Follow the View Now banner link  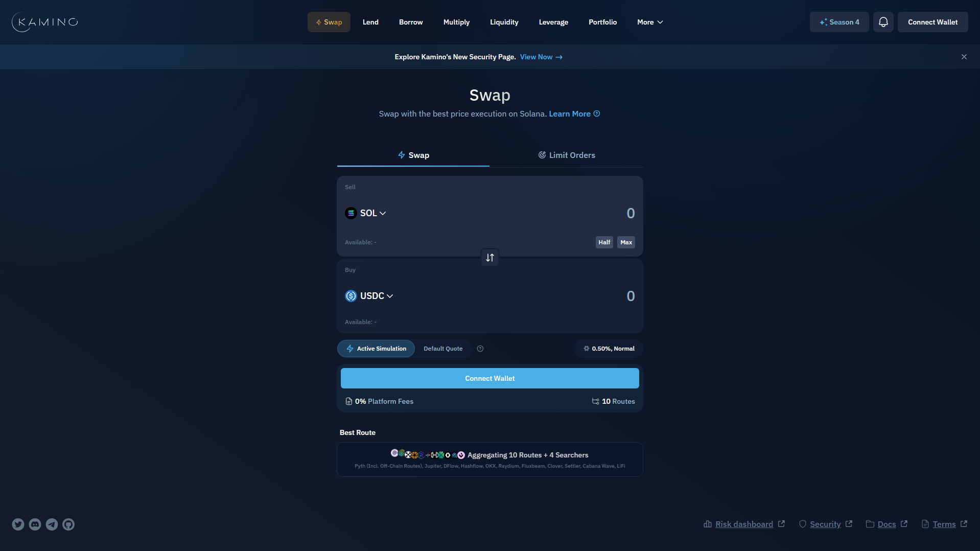pyautogui.click(x=541, y=57)
